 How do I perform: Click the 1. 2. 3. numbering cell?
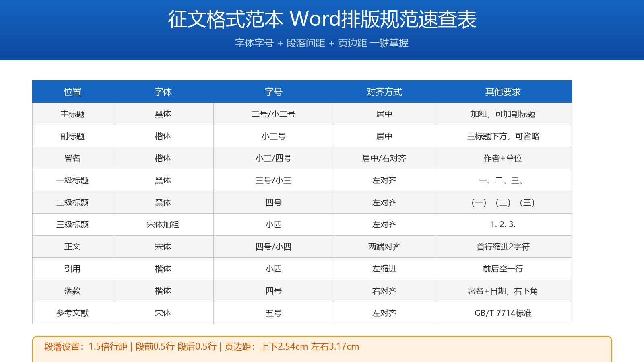click(503, 224)
